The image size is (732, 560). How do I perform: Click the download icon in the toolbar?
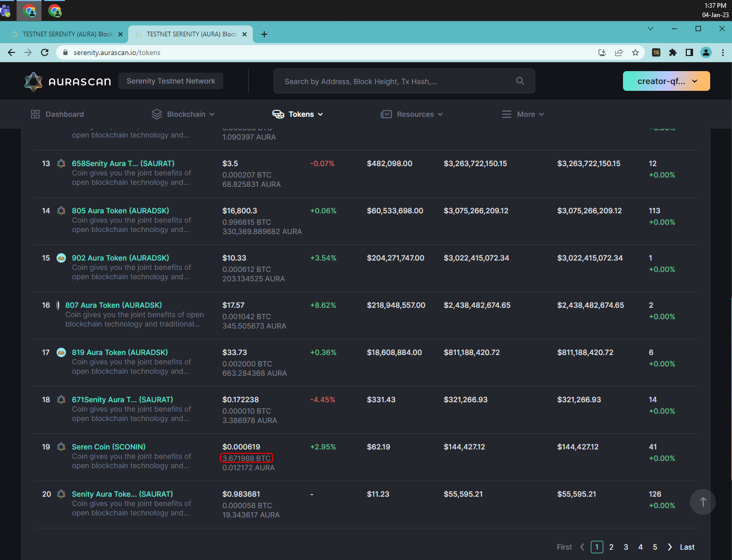[x=602, y=52]
